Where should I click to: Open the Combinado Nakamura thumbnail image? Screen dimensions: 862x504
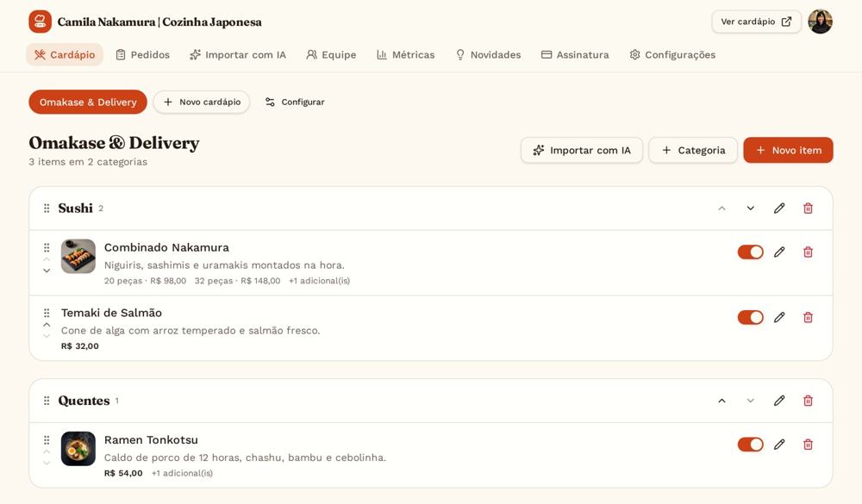(x=78, y=256)
